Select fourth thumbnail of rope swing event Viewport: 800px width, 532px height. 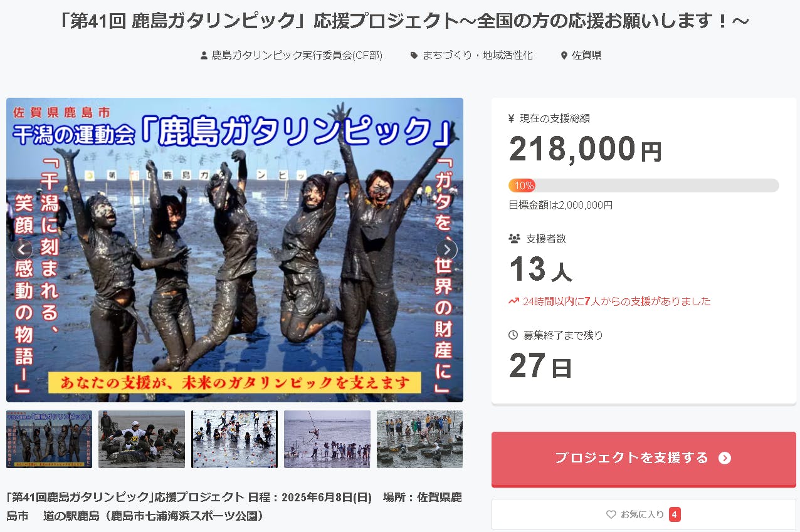[x=327, y=439]
